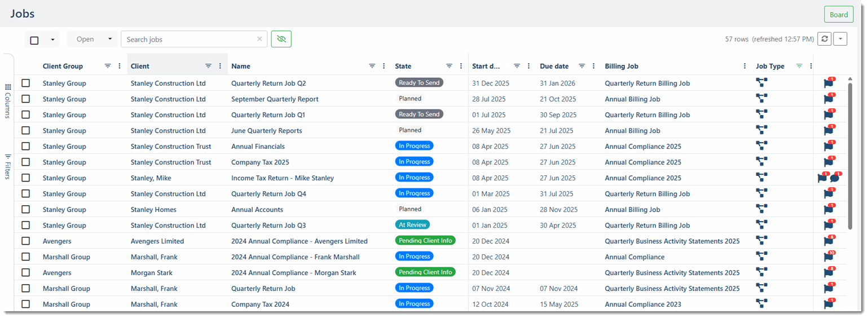The width and height of the screenshot is (868, 318).
Task: Click the refresh icon next to row count
Action: [x=825, y=39]
